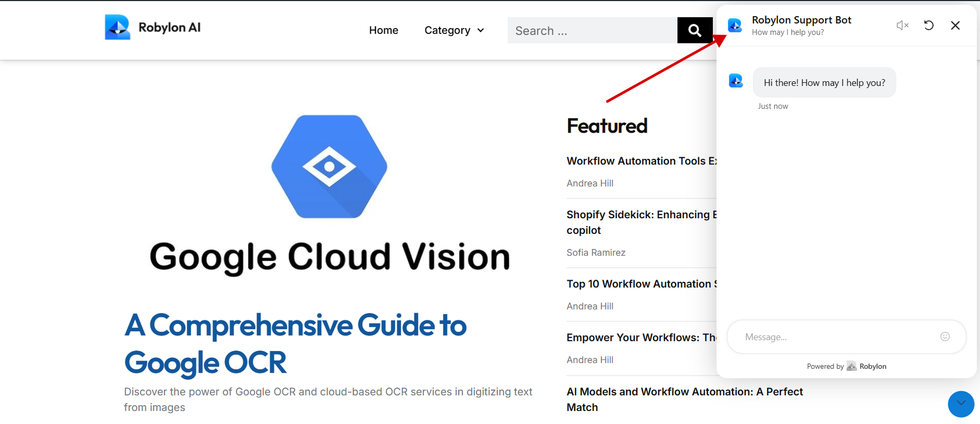Viewport: 980px width, 424px height.
Task: Click author Sofia Ramirez
Action: coord(596,253)
